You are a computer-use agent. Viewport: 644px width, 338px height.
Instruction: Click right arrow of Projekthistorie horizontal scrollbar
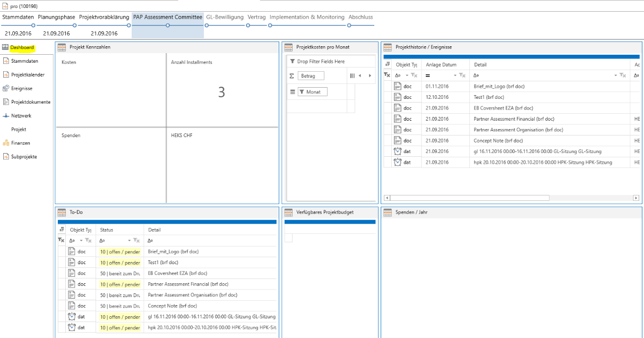click(636, 198)
